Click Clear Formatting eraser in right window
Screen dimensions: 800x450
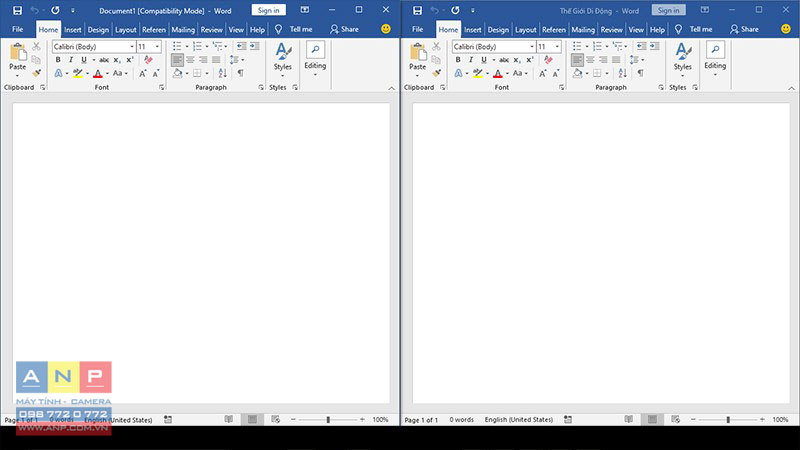(548, 60)
